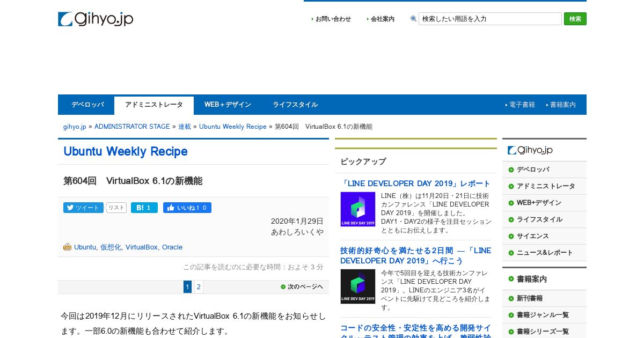Go to page 2 in pagination
This screenshot has width=644, height=338.
tap(199, 287)
